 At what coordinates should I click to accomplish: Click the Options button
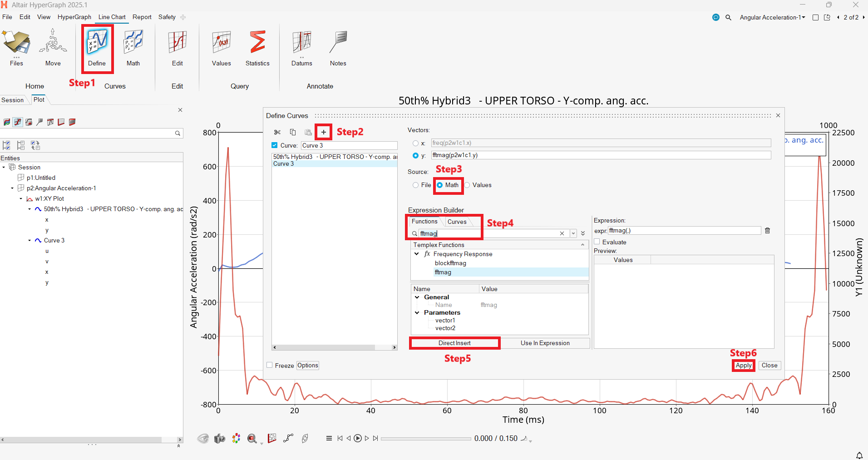click(x=308, y=365)
